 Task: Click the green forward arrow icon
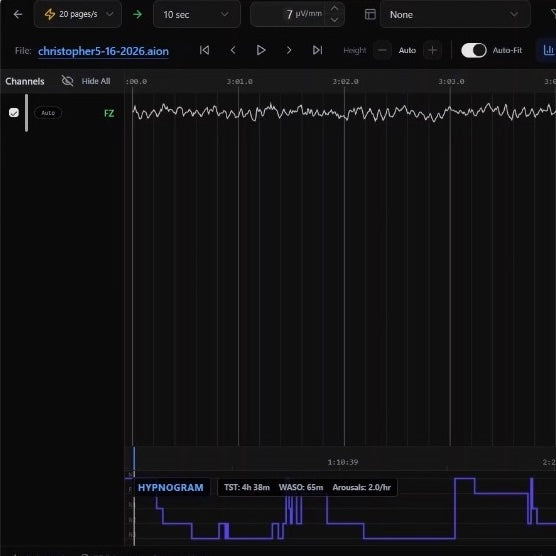pyautogui.click(x=137, y=14)
